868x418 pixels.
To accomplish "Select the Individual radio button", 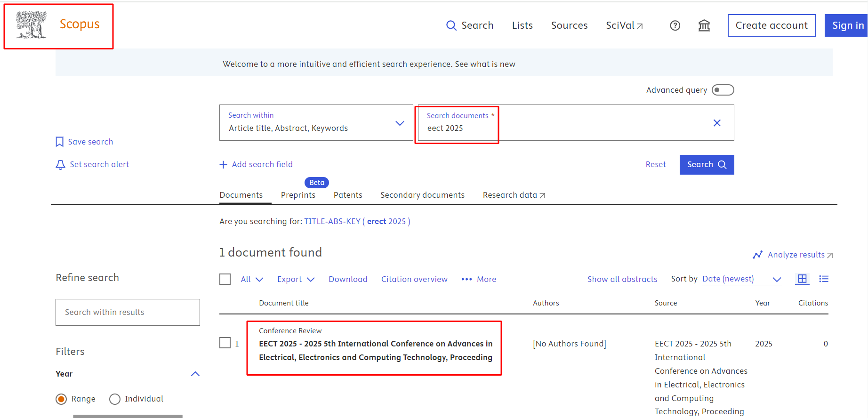I will 115,399.
